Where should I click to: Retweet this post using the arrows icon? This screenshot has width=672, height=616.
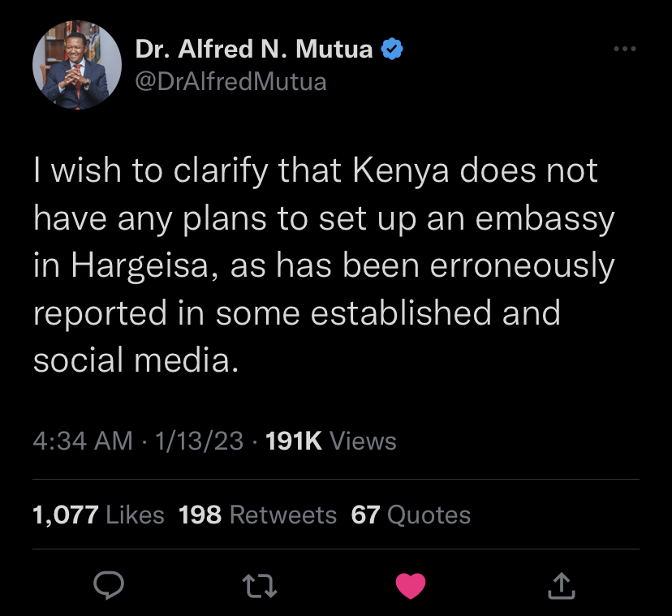(x=259, y=584)
